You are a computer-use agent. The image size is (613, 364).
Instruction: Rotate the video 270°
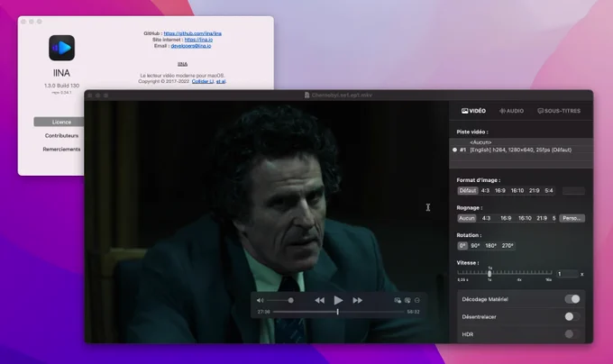tap(508, 246)
